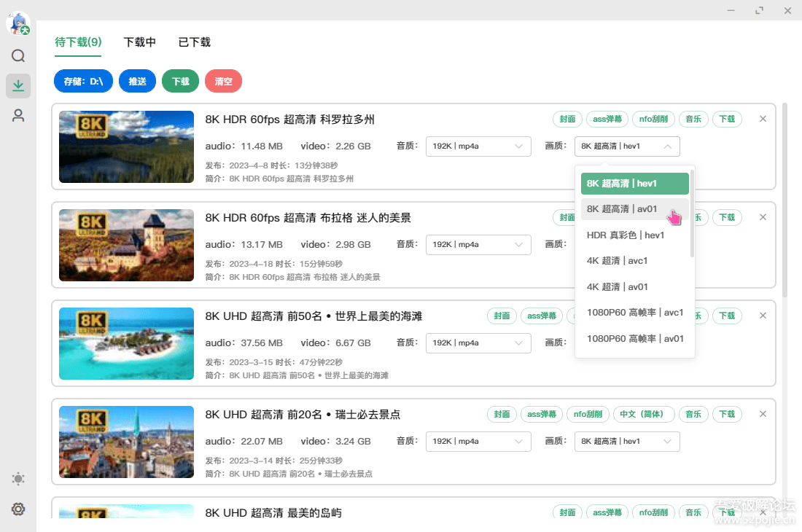Open settings gear in sidebar
Image resolution: width=802 pixels, height=532 pixels.
18,509
